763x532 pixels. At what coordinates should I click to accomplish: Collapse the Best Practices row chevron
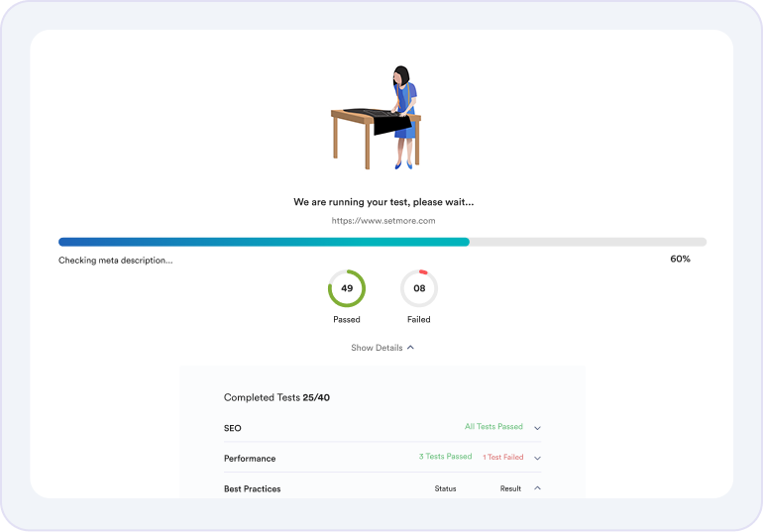537,487
